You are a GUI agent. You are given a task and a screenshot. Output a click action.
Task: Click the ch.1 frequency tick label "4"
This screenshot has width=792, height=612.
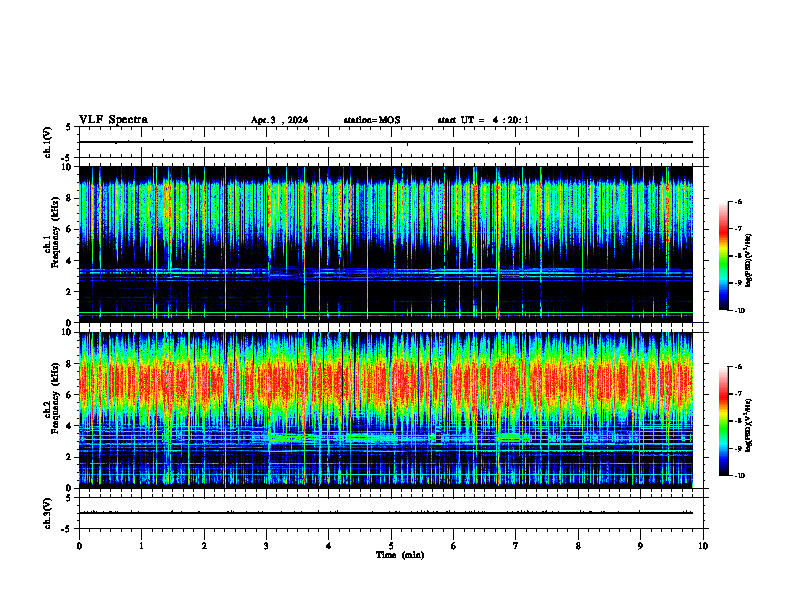(x=70, y=261)
